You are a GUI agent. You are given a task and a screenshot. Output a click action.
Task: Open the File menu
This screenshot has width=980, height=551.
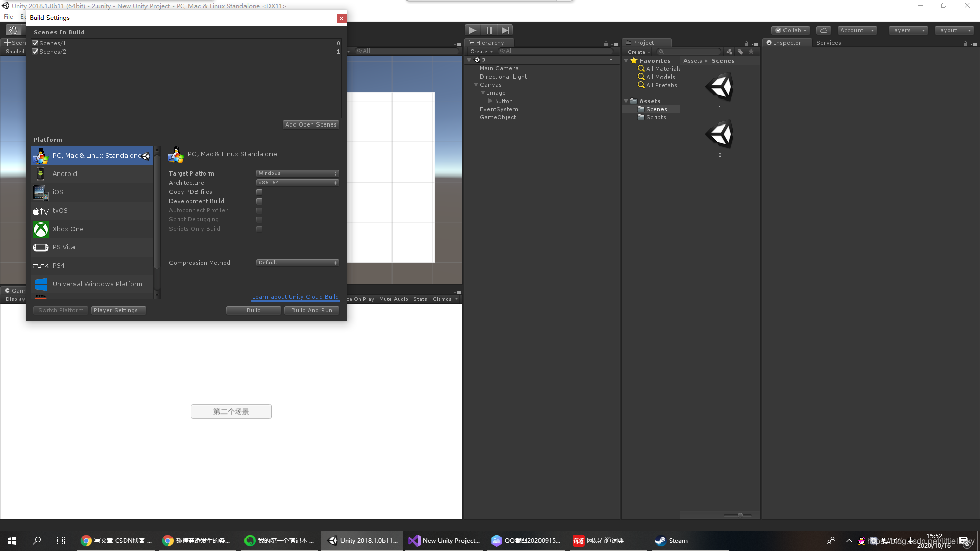[9, 17]
